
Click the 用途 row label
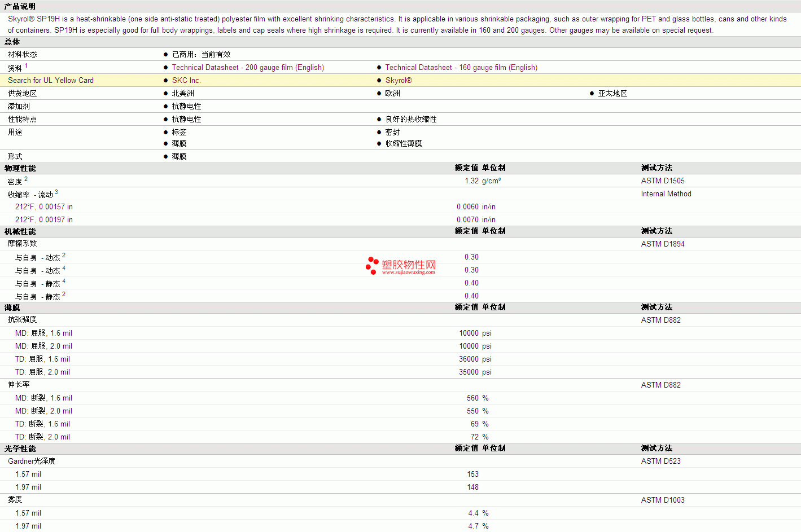point(15,132)
